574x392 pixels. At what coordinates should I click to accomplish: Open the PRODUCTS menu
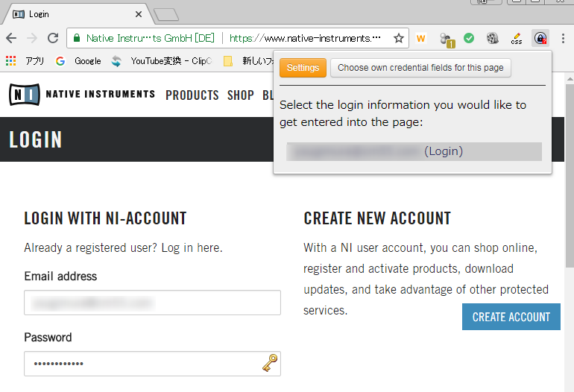(192, 95)
